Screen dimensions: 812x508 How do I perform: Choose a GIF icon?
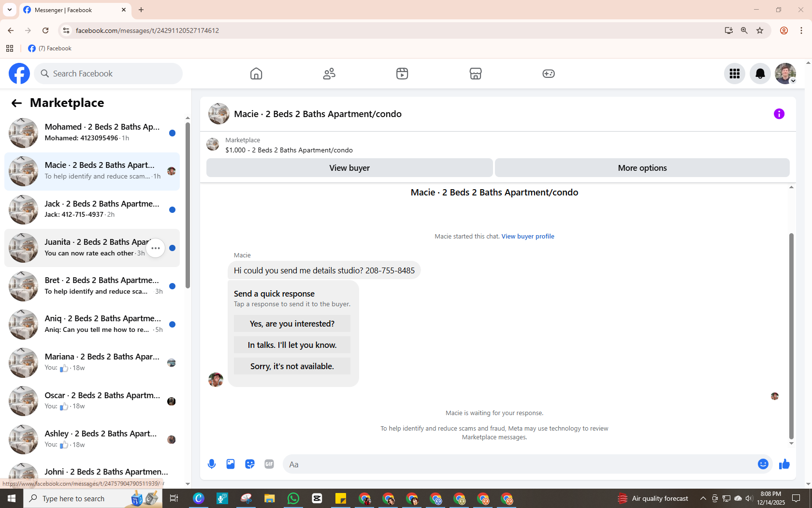click(x=269, y=464)
